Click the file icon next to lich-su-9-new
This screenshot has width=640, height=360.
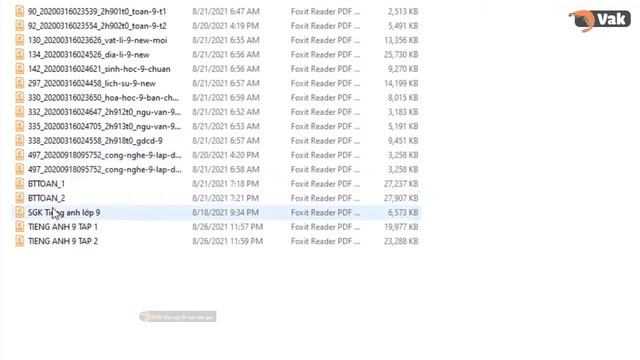20,83
